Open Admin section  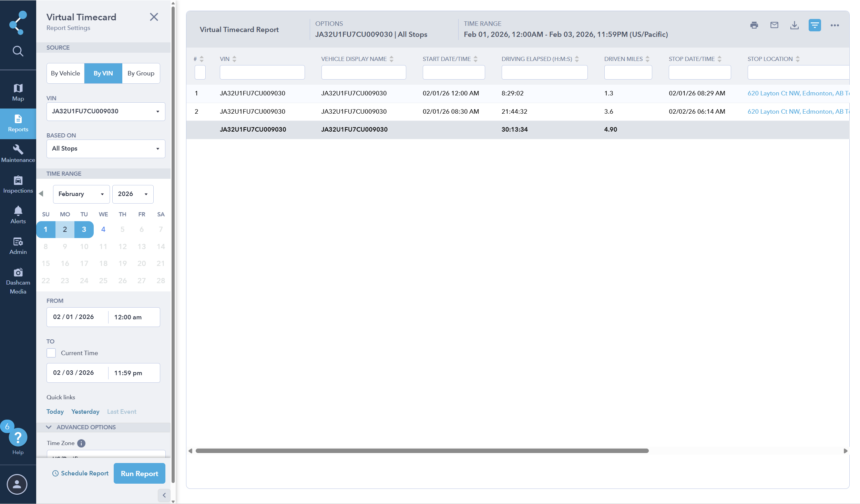(18, 246)
